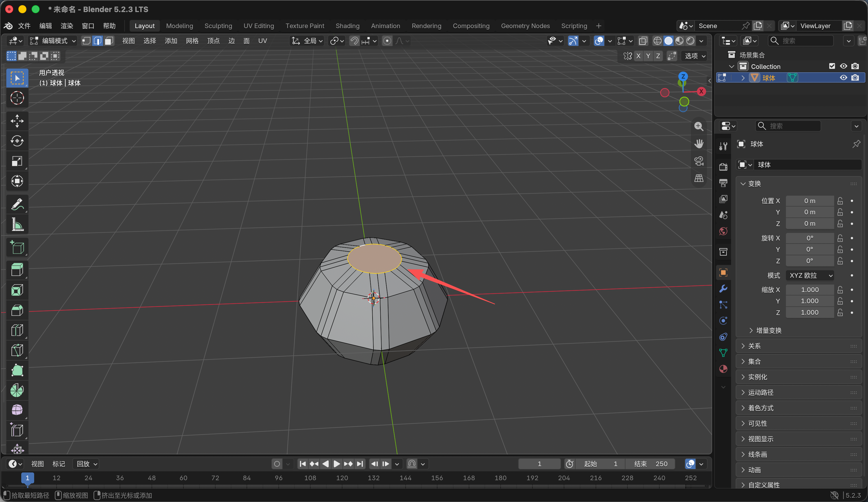Uncheck the Collection exclude checkbox
Image resolution: width=868 pixels, height=502 pixels.
pyautogui.click(x=832, y=66)
